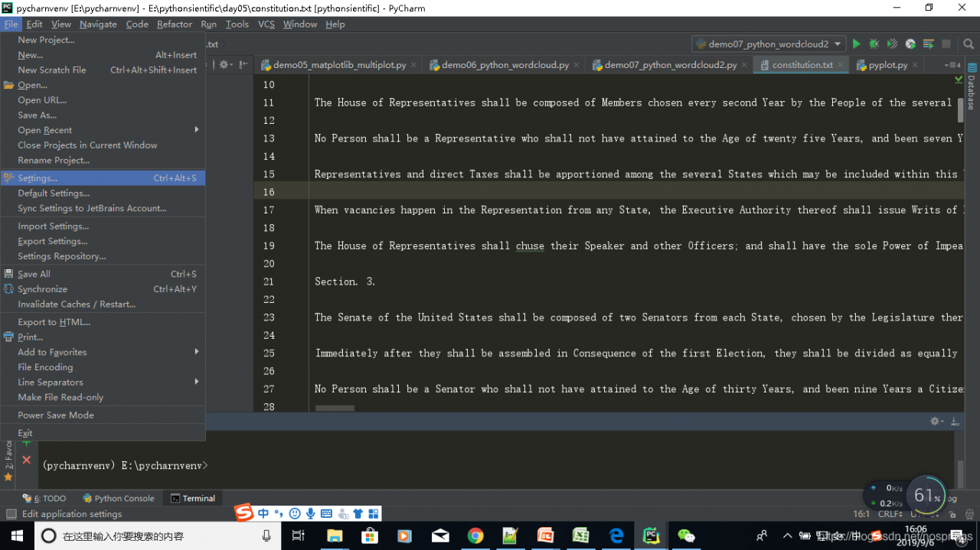The image size is (980, 550).
Task: Click Synchronize in File menu
Action: [103, 289]
